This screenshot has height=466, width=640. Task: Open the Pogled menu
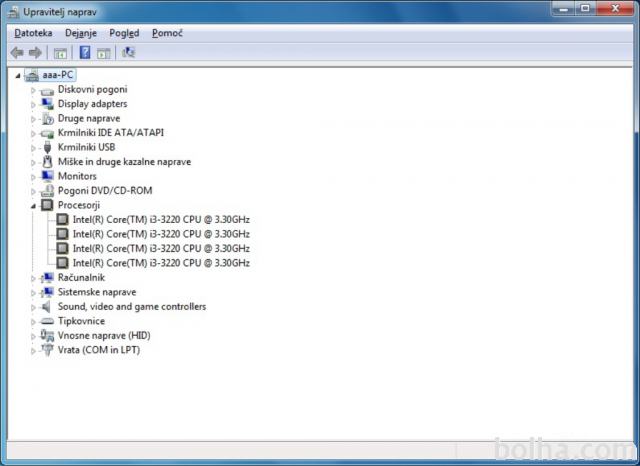click(x=124, y=33)
